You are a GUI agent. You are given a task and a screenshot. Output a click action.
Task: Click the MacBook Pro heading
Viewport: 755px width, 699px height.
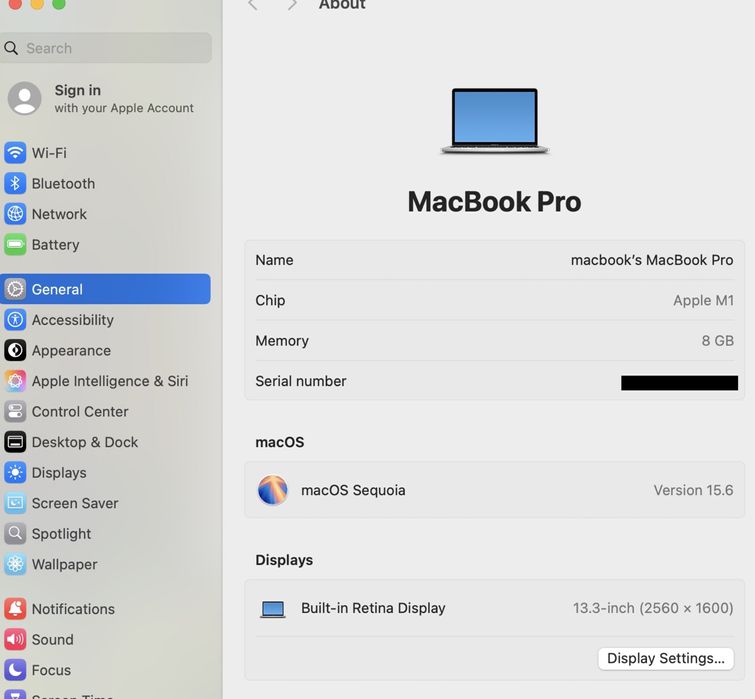tap(495, 201)
